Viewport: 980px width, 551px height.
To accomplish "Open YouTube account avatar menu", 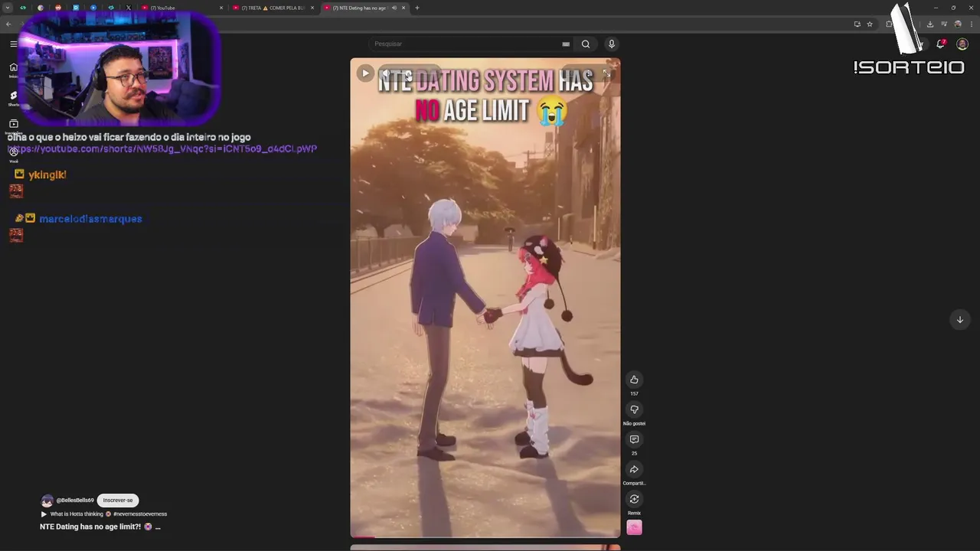I will [962, 44].
